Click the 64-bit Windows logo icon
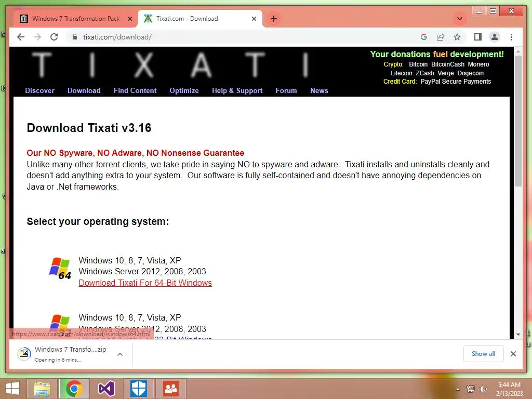This screenshot has height=399, width=532. pos(60,269)
